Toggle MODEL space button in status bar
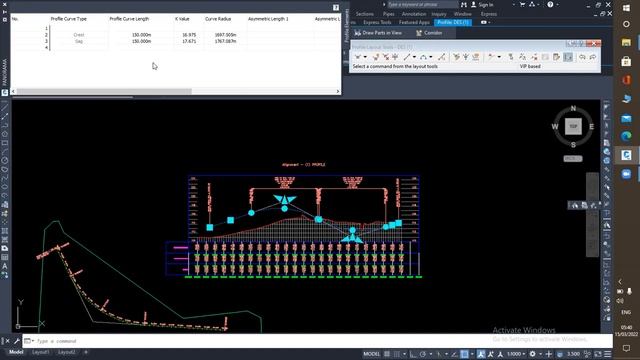The image size is (640, 360). [x=371, y=354]
